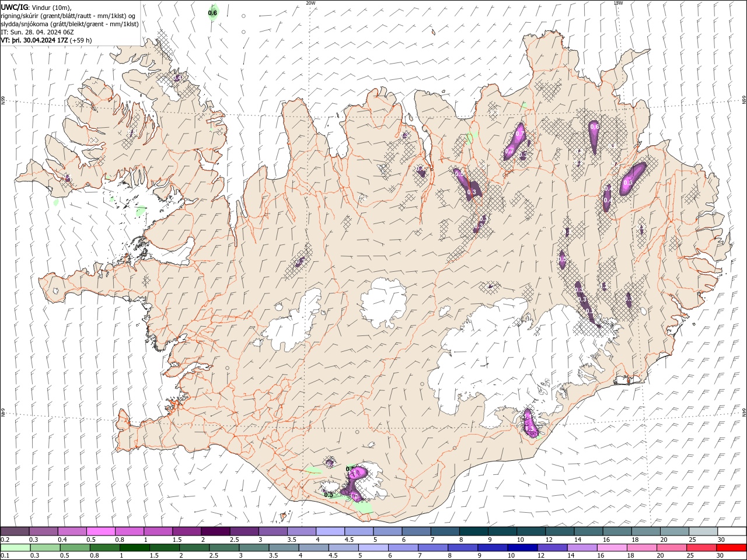Viewport: 747px width, 560px height.
Task: Pick the dark teal 8 swatch in upper legend
Action: [x=473, y=531]
